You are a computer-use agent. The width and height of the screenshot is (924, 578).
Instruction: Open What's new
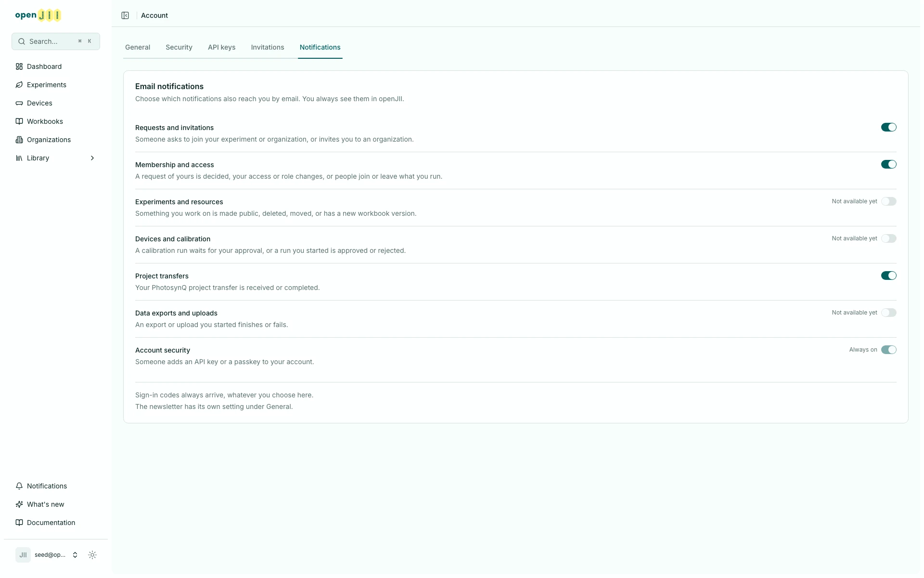[56, 504]
